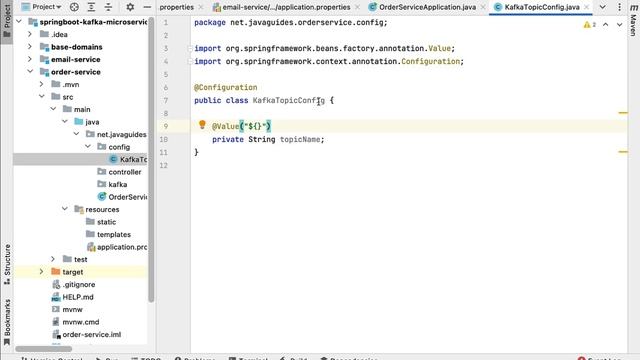The image size is (640, 360).
Task: Click the Select Opened File locate icon
Action: tap(74, 7)
